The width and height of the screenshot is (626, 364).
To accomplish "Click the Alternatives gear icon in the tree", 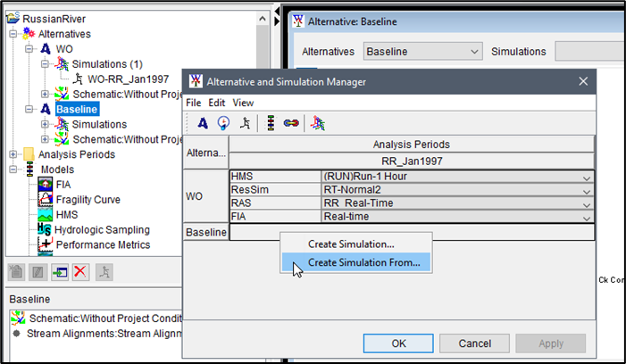I will click(29, 34).
